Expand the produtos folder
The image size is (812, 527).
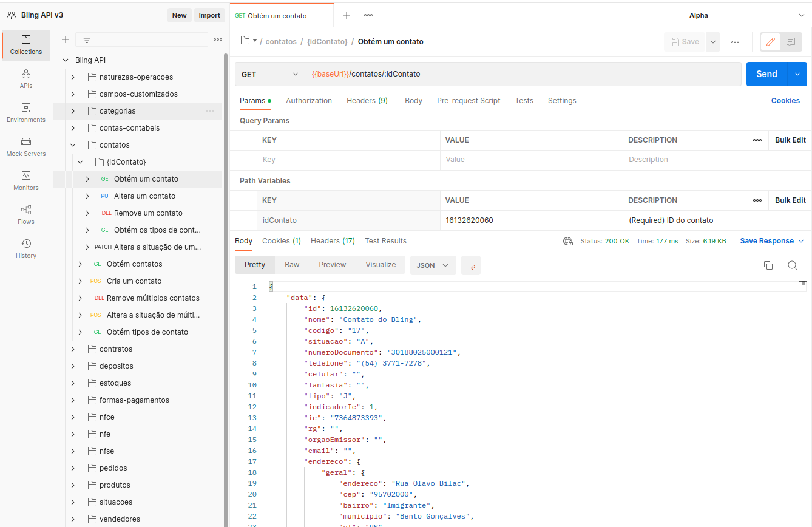[x=73, y=485]
